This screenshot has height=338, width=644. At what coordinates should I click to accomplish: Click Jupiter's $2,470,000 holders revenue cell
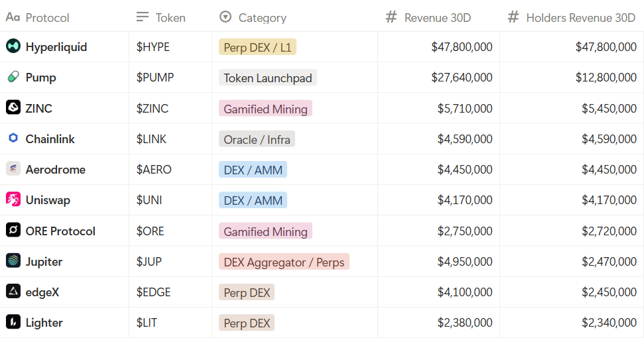(x=572, y=261)
